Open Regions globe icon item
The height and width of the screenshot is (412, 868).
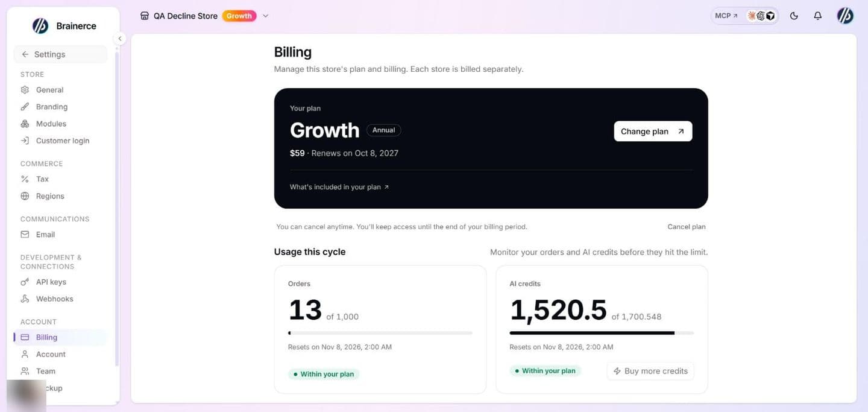pyautogui.click(x=25, y=196)
